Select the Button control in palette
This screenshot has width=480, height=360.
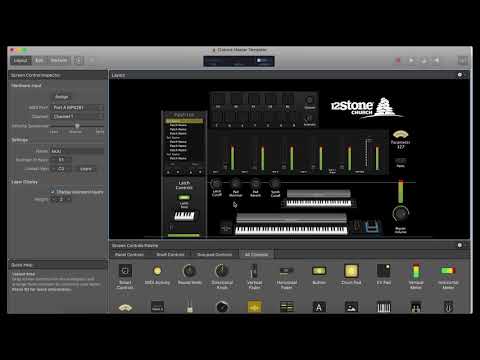tap(319, 275)
